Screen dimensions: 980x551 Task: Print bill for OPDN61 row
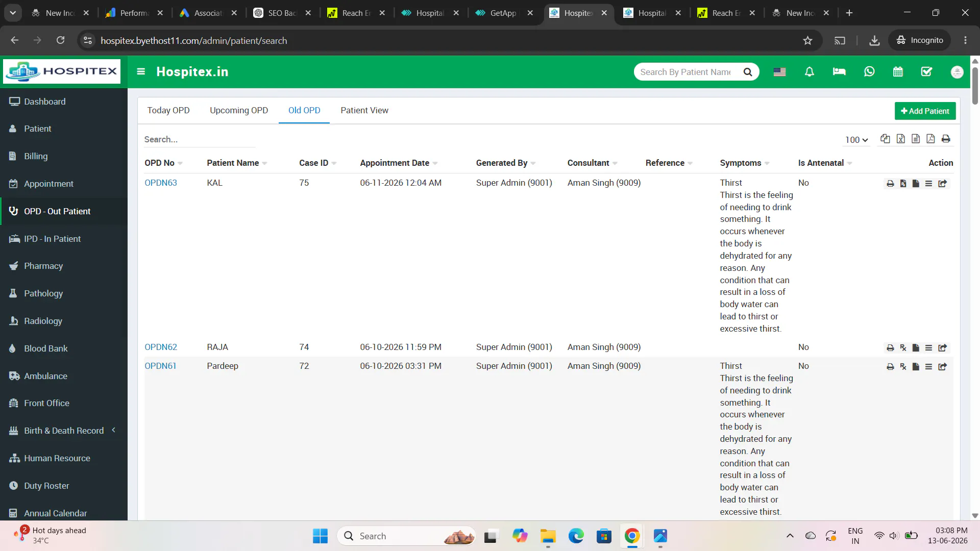pyautogui.click(x=890, y=367)
